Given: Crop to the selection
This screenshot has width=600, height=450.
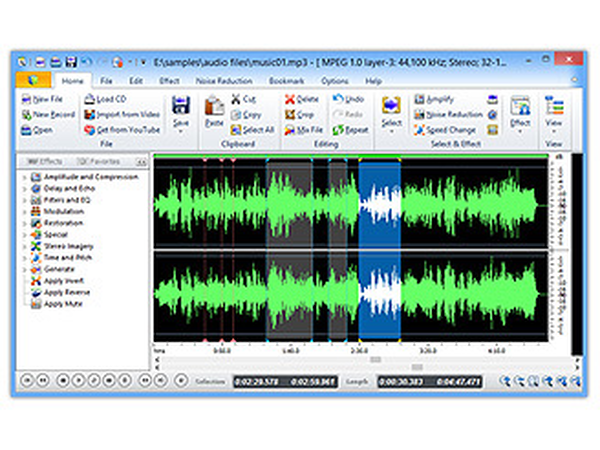Looking at the screenshot, I should click(x=300, y=114).
